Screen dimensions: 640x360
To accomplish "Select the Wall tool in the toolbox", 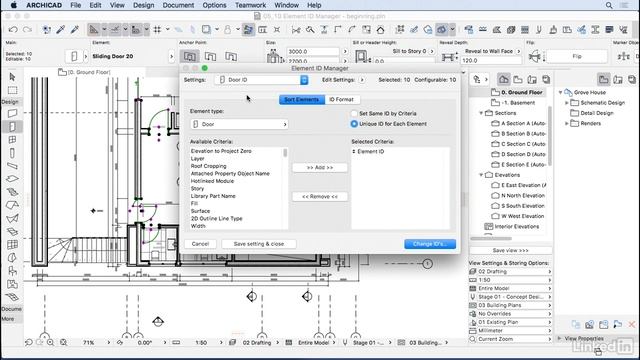I will click(12, 113).
